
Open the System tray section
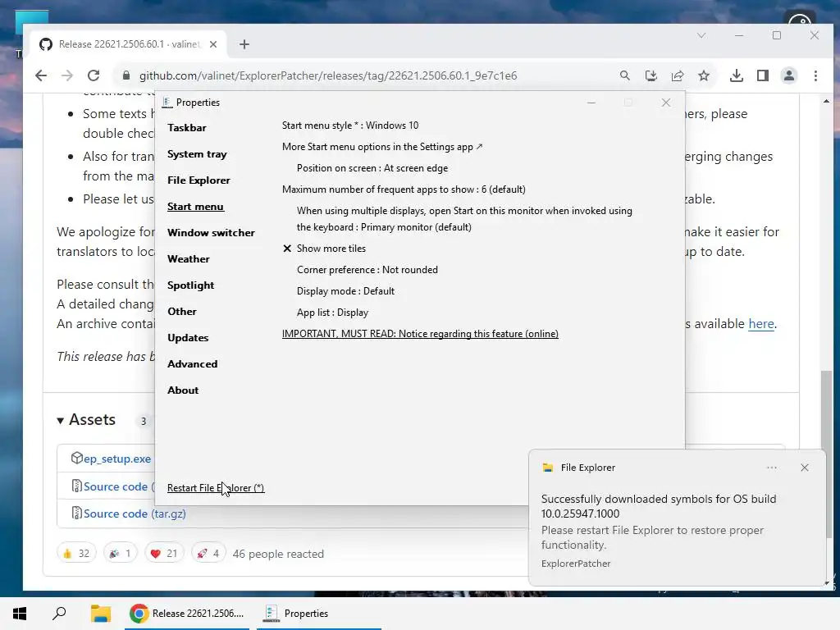pyautogui.click(x=197, y=153)
